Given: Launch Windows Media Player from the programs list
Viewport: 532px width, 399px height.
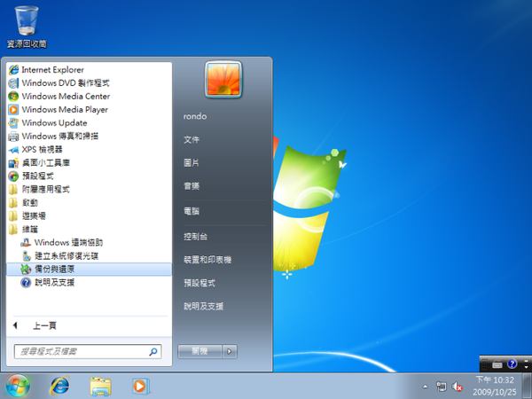Looking at the screenshot, I should (x=89, y=110).
